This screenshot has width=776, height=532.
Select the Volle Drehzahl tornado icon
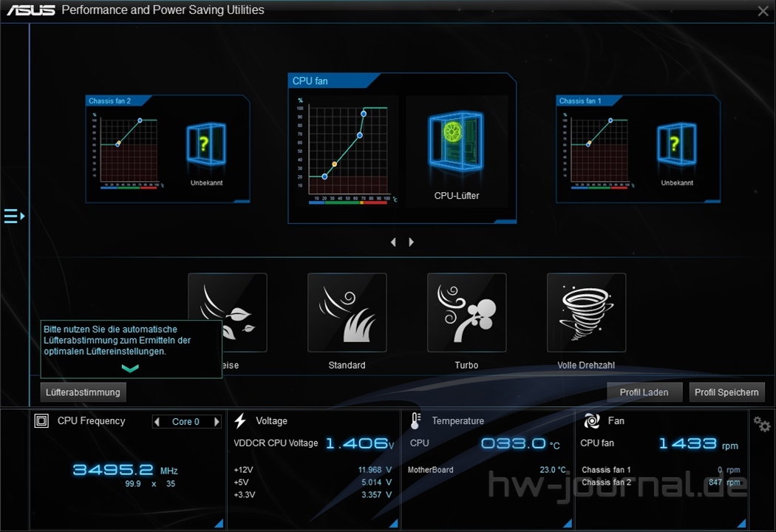pos(587,313)
